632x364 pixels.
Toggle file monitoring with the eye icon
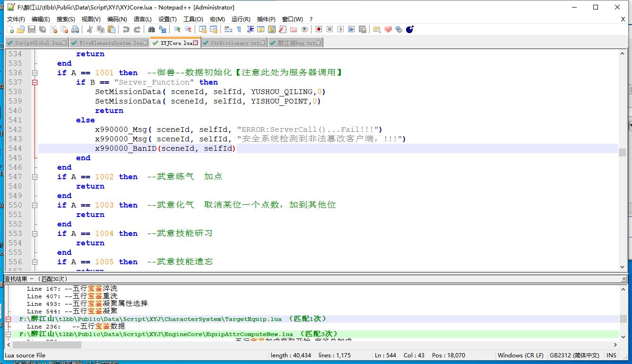304,29
